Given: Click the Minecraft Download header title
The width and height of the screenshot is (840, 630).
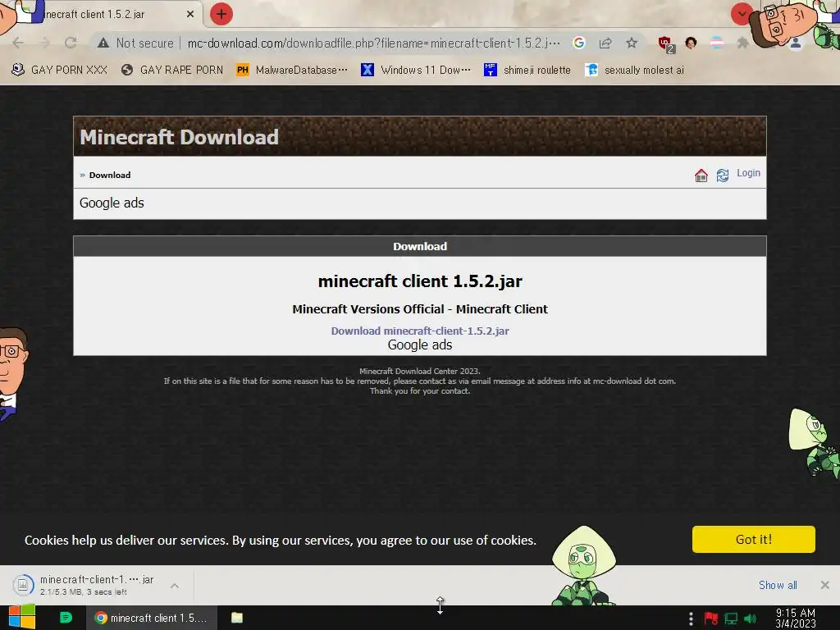Looking at the screenshot, I should [x=179, y=137].
